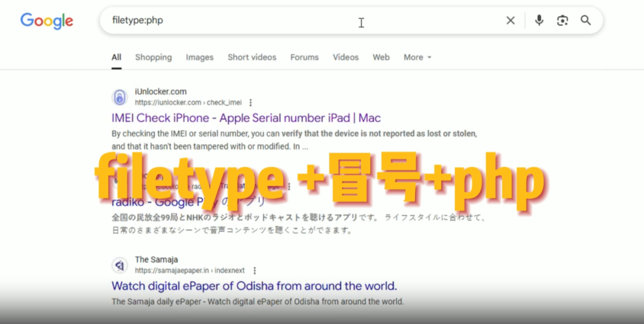Click the 'The Samaja daily ePaper' snippet
Screen dimensions: 644x324
[258, 302]
